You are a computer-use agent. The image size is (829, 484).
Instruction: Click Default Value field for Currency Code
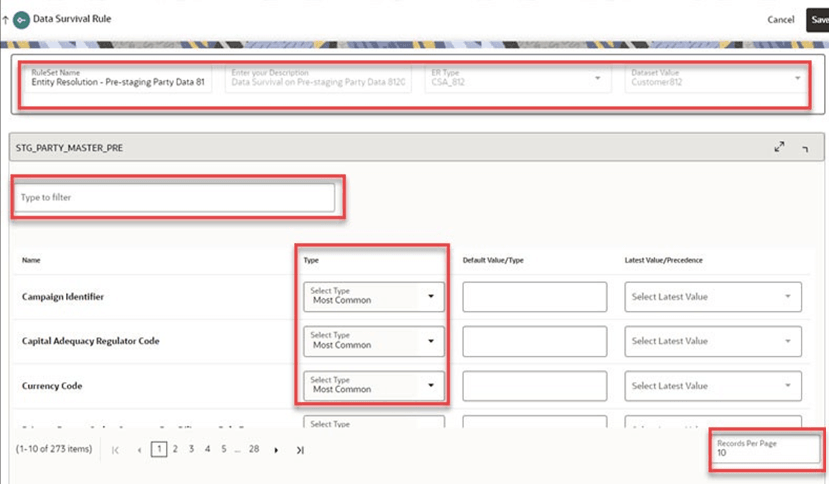coord(535,386)
